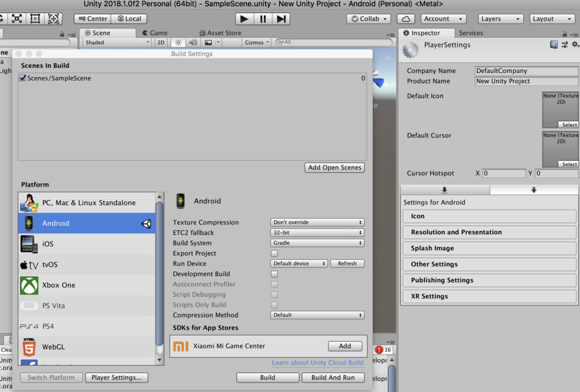This screenshot has height=392, width=580.
Task: Open the Asset Store tab
Action: pyautogui.click(x=220, y=33)
